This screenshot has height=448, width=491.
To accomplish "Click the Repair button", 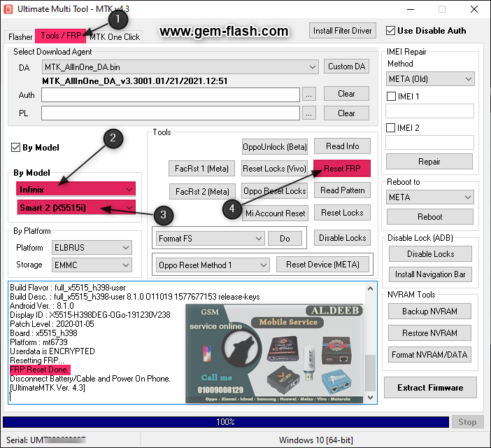I will tap(429, 162).
